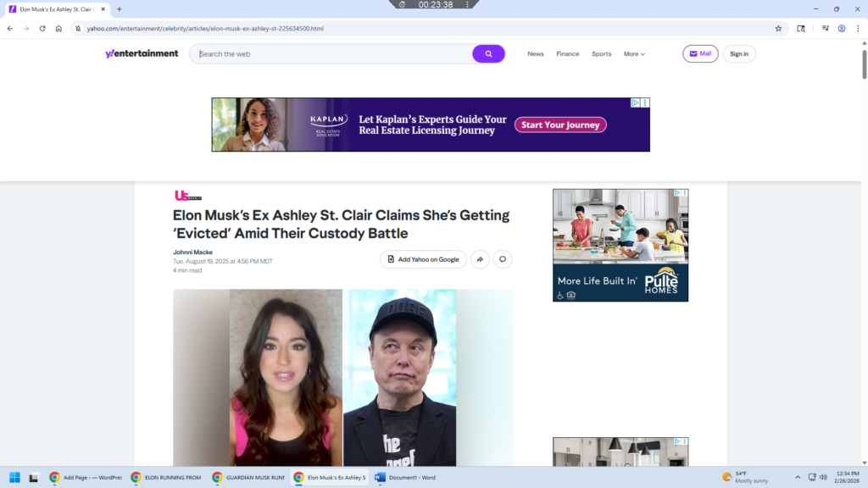Click the Yahoo entertainment logo

pos(142,53)
